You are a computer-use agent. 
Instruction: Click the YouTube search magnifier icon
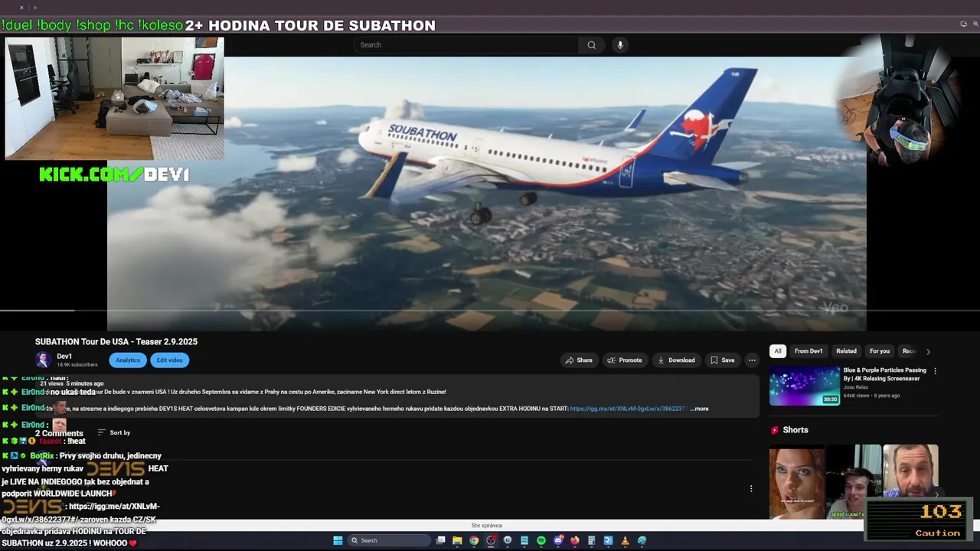click(x=591, y=45)
